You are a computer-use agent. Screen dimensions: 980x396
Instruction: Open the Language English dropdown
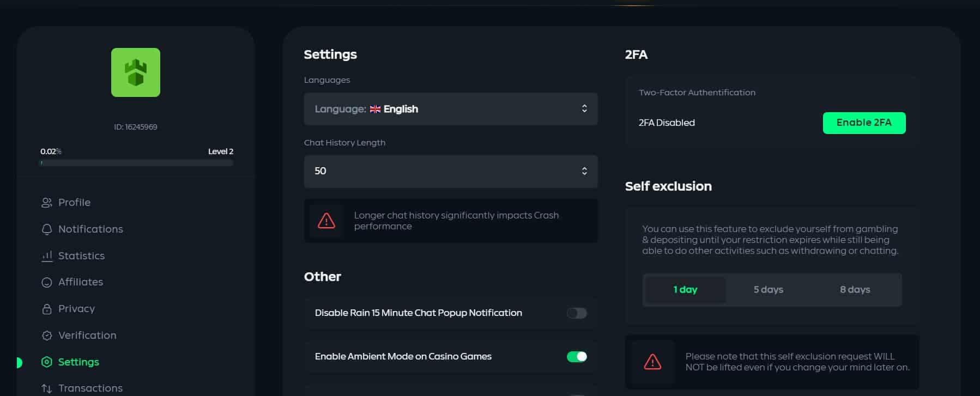tap(451, 109)
